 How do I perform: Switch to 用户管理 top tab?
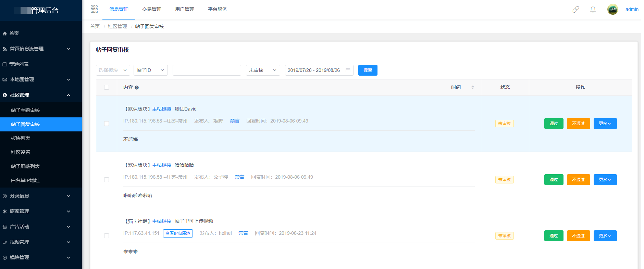[x=185, y=10]
